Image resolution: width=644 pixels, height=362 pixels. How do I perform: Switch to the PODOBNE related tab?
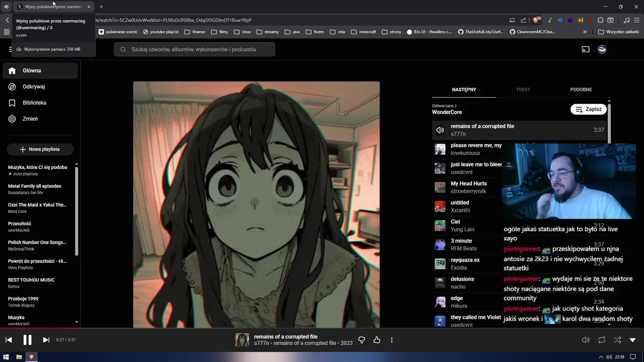(x=581, y=89)
